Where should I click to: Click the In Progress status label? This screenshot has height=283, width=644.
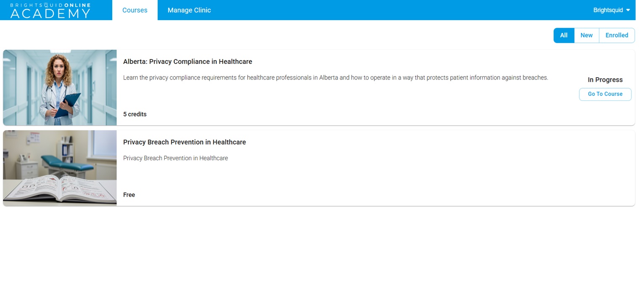click(605, 80)
